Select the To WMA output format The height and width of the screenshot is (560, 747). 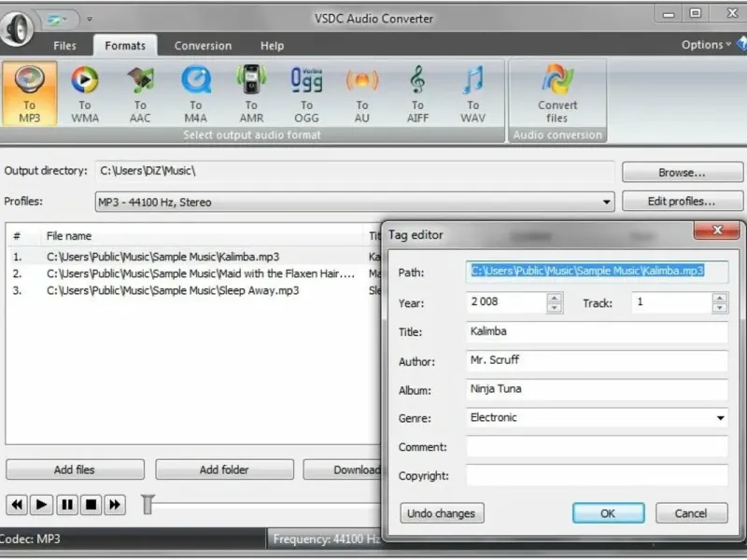pos(85,94)
